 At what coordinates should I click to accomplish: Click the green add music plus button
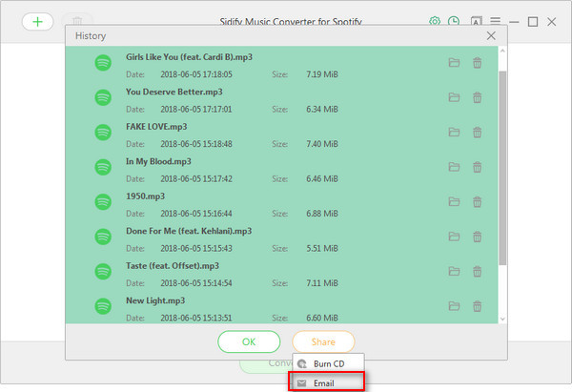(x=37, y=22)
